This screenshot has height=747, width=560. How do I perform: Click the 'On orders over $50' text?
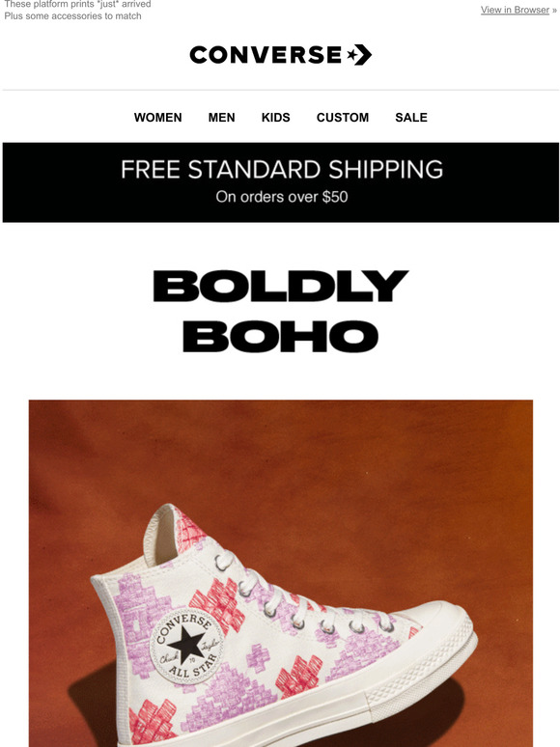point(282,197)
